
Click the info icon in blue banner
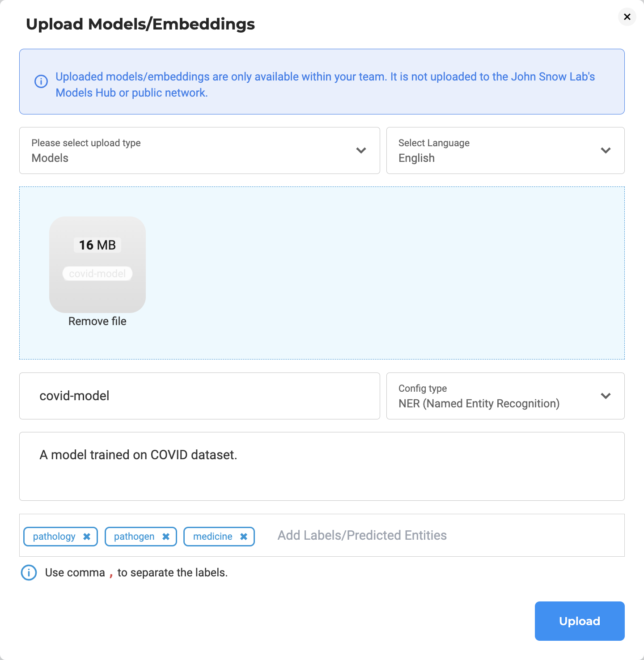[41, 81]
